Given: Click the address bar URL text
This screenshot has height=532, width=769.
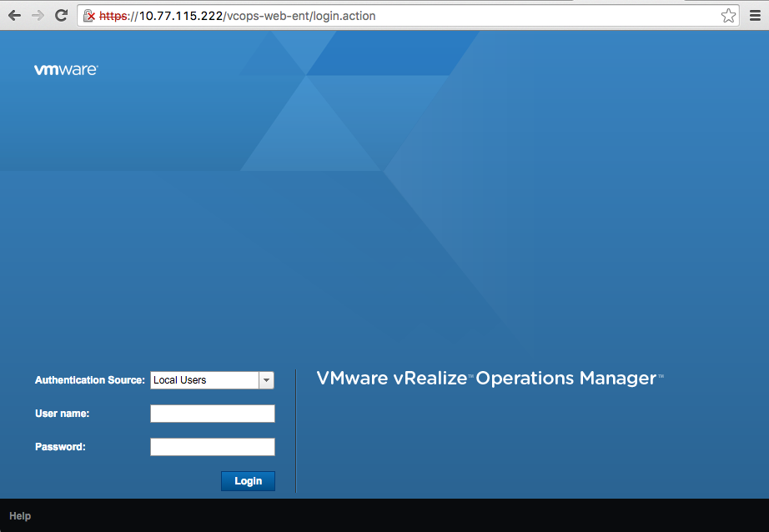Looking at the screenshot, I should coord(238,16).
